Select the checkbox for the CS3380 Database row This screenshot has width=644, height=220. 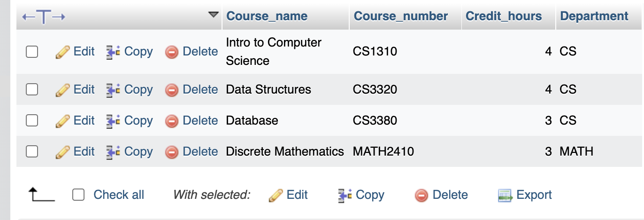pyautogui.click(x=32, y=121)
